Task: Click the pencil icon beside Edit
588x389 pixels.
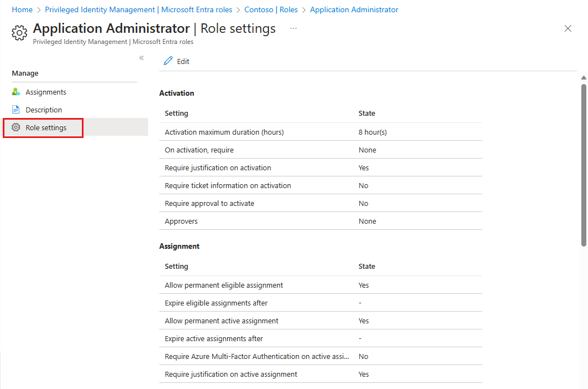Action: [x=168, y=61]
